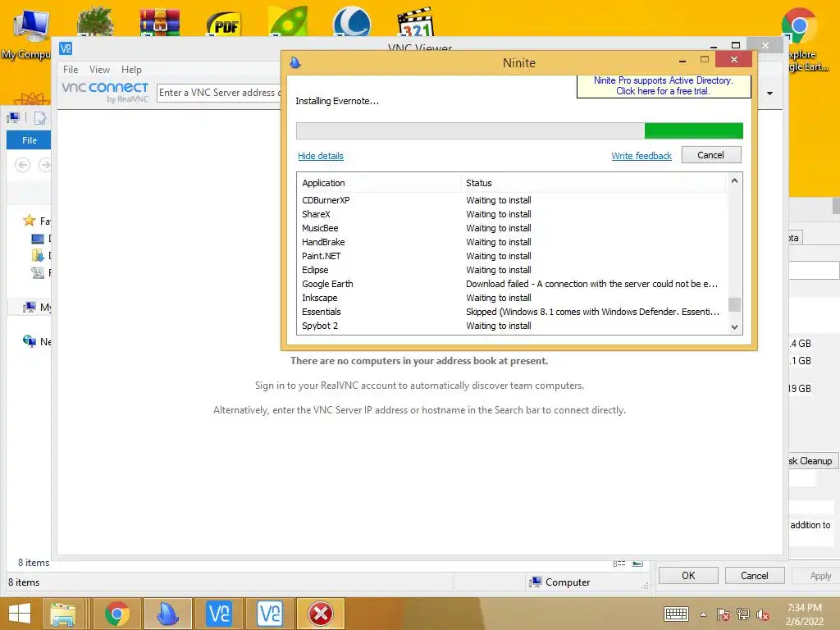The height and width of the screenshot is (630, 840).
Task: Open the Explorer File tab
Action: (x=30, y=139)
